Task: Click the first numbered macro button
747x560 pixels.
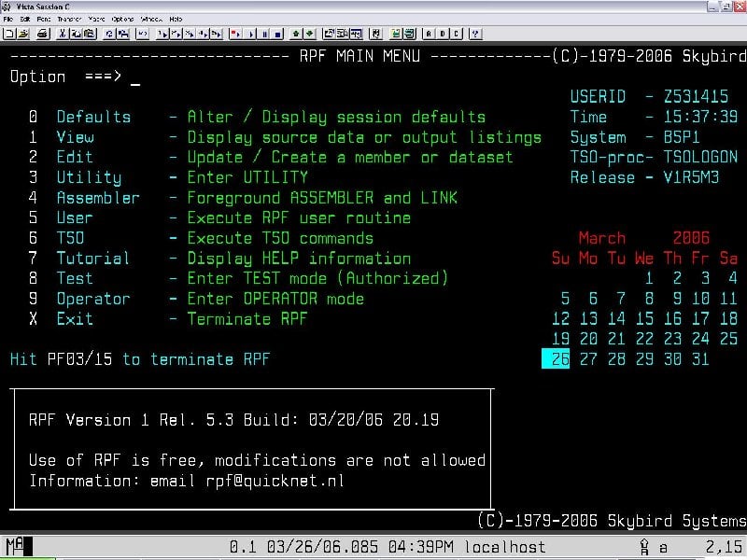Action: (x=162, y=34)
